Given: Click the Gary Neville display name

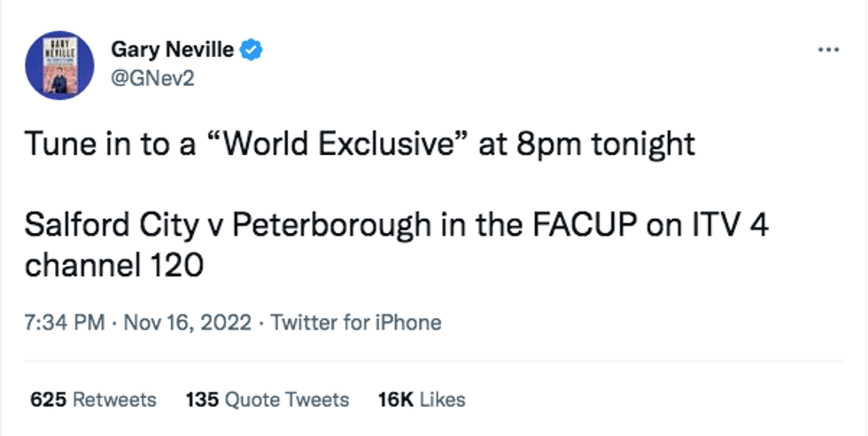Looking at the screenshot, I should [174, 50].
